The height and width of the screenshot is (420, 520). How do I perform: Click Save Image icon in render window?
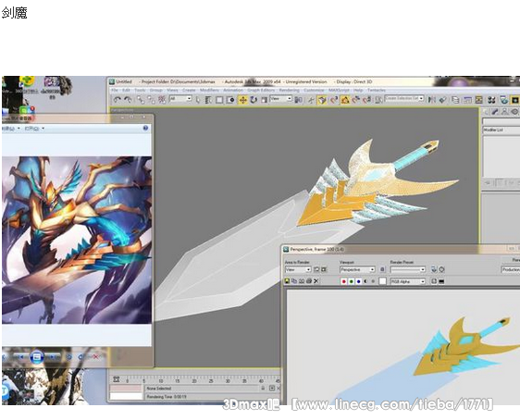[287, 281]
